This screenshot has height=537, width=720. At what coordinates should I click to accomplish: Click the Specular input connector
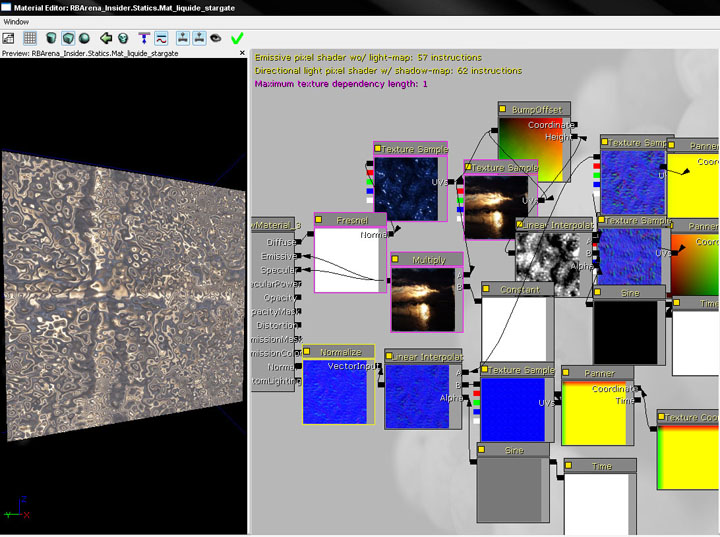[298, 270]
